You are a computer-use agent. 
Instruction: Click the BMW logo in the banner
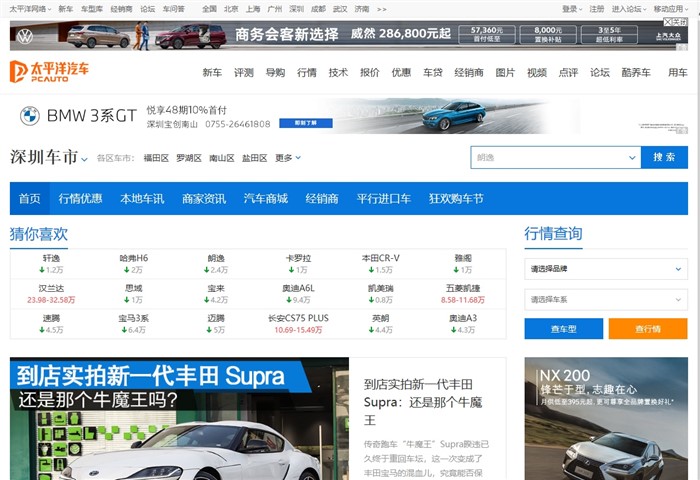[x=30, y=116]
